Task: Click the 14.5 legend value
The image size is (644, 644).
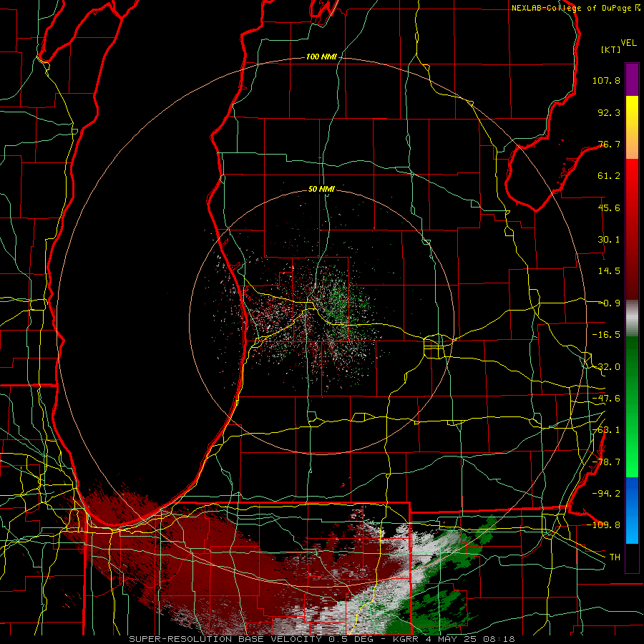Action: [609, 271]
